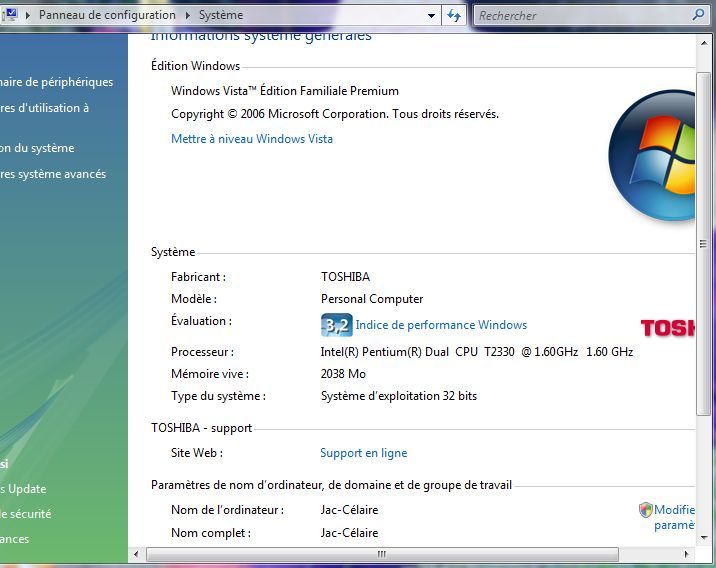Open the address bar history dropdown arrow

click(x=431, y=16)
